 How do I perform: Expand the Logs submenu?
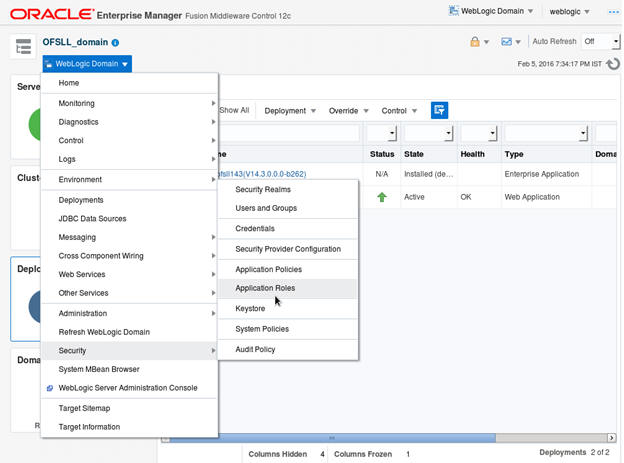(129, 159)
